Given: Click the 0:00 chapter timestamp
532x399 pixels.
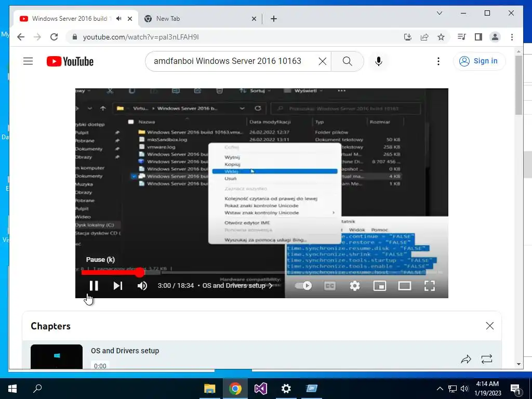Looking at the screenshot, I should click(x=100, y=366).
